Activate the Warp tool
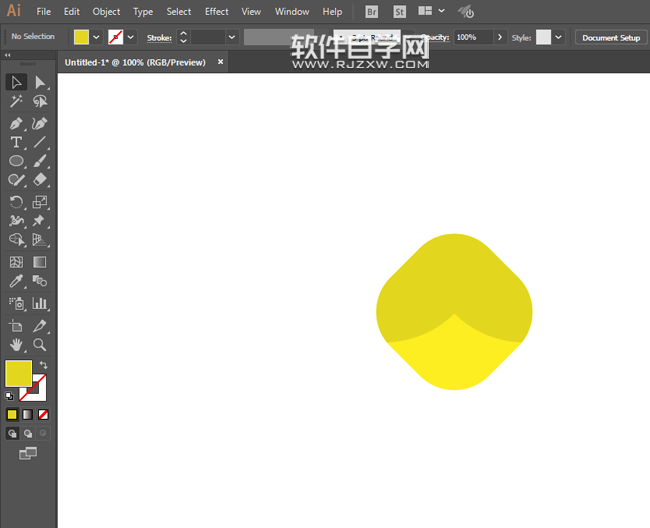The image size is (650, 528). click(x=16, y=220)
